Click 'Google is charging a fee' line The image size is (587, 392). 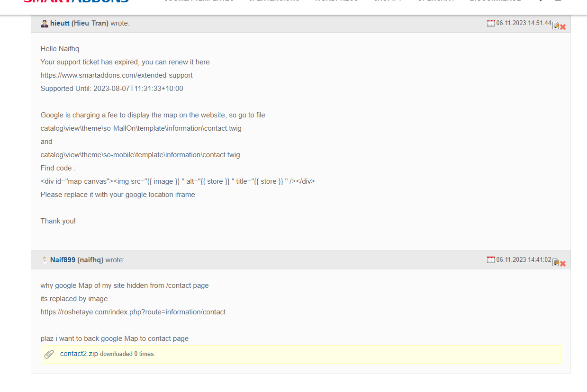click(x=153, y=115)
